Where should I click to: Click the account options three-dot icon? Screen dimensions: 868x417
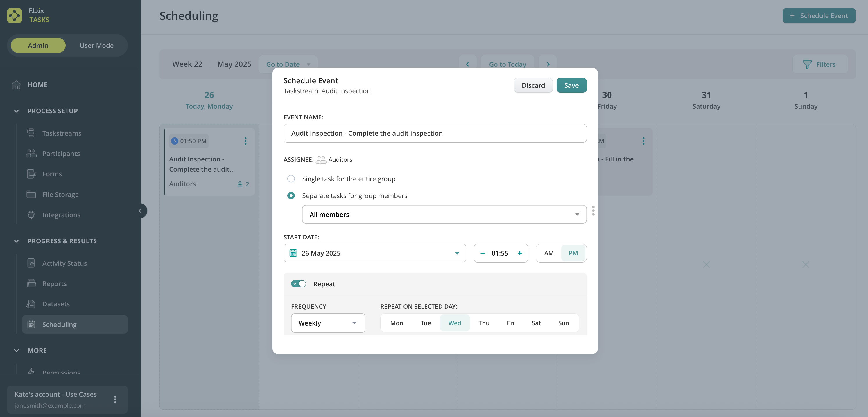[115, 399]
